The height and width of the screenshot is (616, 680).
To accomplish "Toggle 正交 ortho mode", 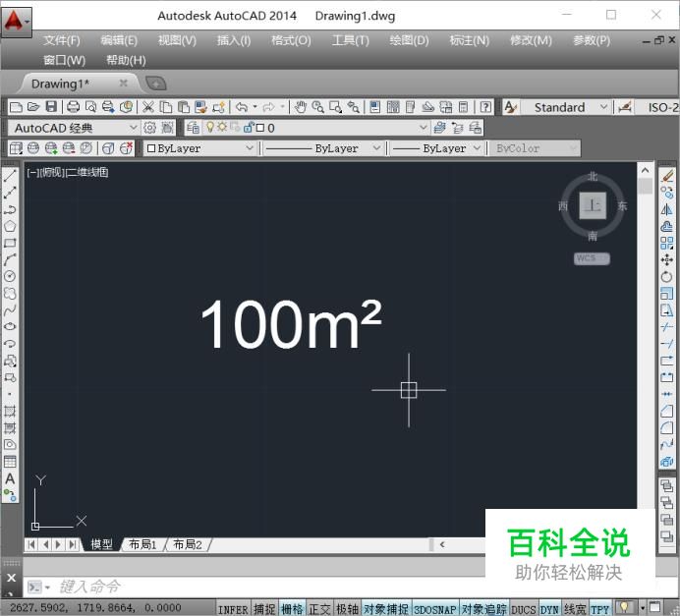I will 319,609.
